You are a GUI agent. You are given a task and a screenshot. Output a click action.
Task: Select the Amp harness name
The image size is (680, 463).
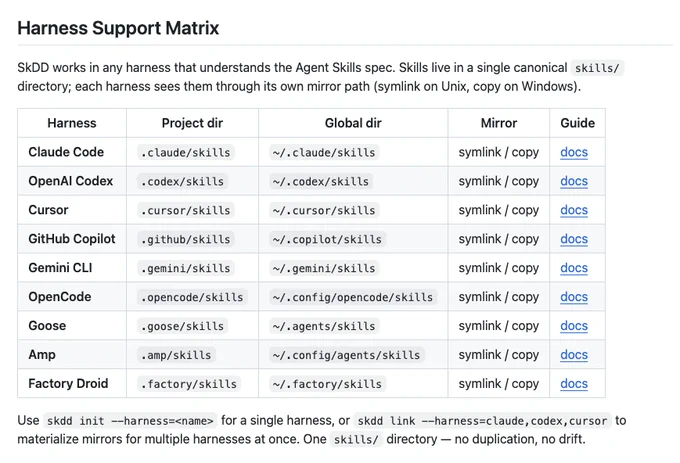tap(42, 355)
